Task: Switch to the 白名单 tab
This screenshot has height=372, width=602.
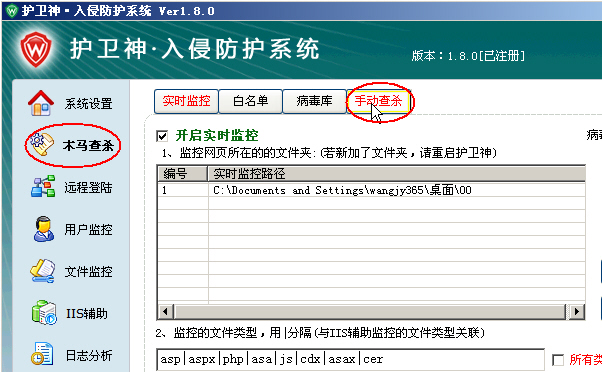Action: (250, 101)
